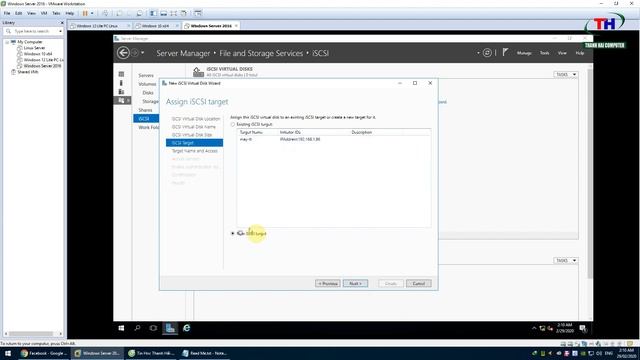
Task: Toggle VMware show library view icon
Action: coord(153,13)
